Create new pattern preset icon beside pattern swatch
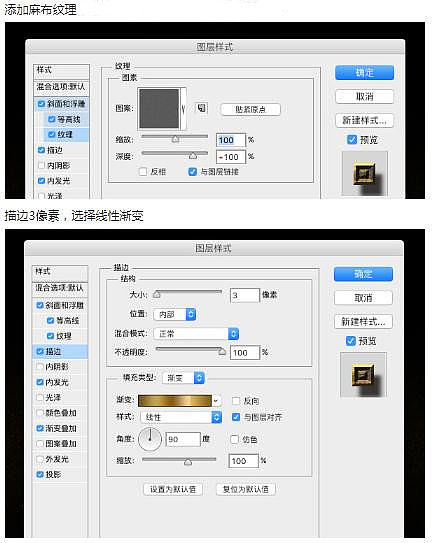This screenshot has width=436, height=543. [x=202, y=108]
